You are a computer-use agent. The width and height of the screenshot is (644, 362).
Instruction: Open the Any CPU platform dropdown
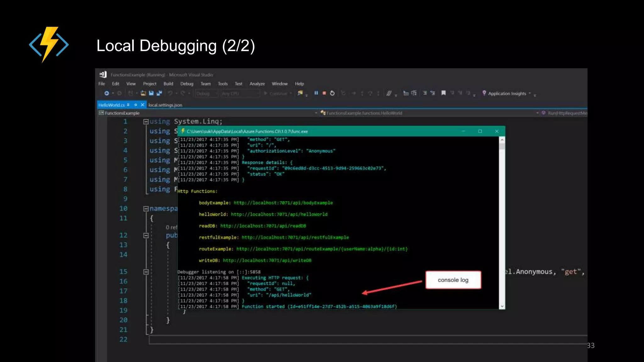240,94
